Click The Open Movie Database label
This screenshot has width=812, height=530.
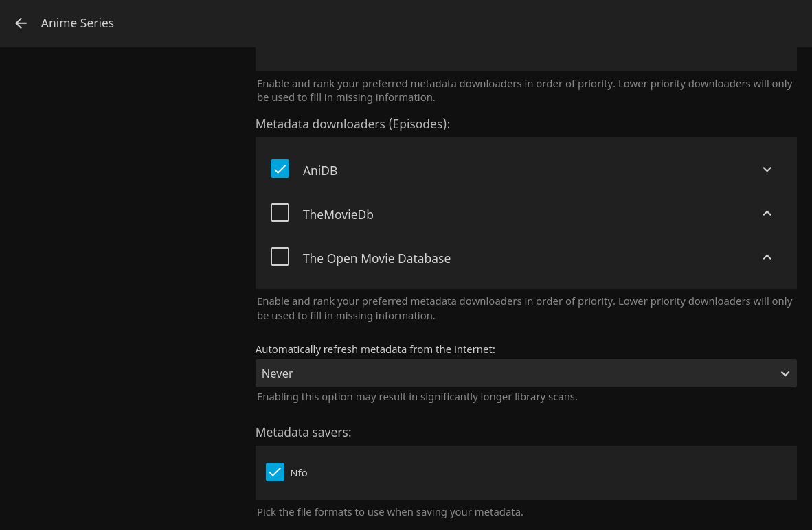click(376, 258)
